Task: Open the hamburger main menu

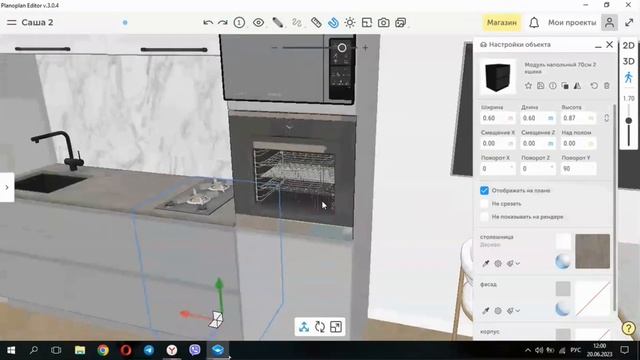Action: pos(11,22)
